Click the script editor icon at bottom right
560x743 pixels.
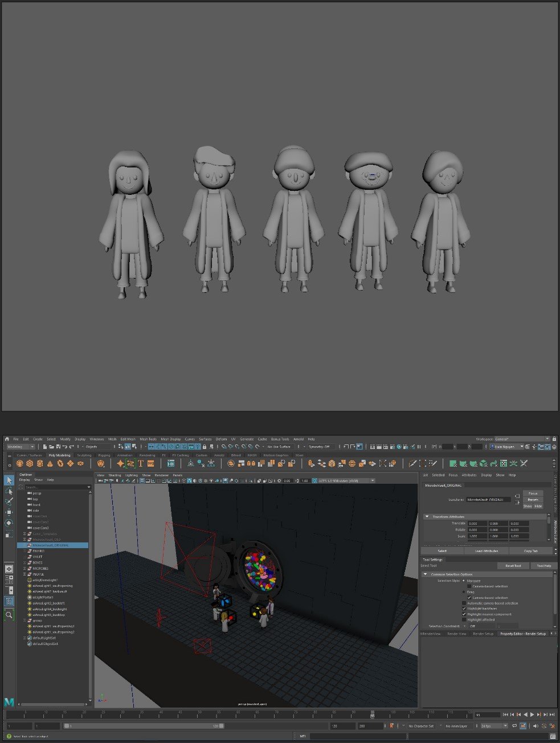pos(553,736)
